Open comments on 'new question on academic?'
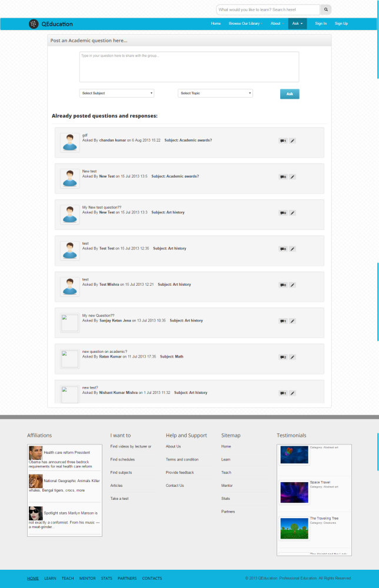Image resolution: width=379 pixels, height=588 pixels. pos(283,357)
